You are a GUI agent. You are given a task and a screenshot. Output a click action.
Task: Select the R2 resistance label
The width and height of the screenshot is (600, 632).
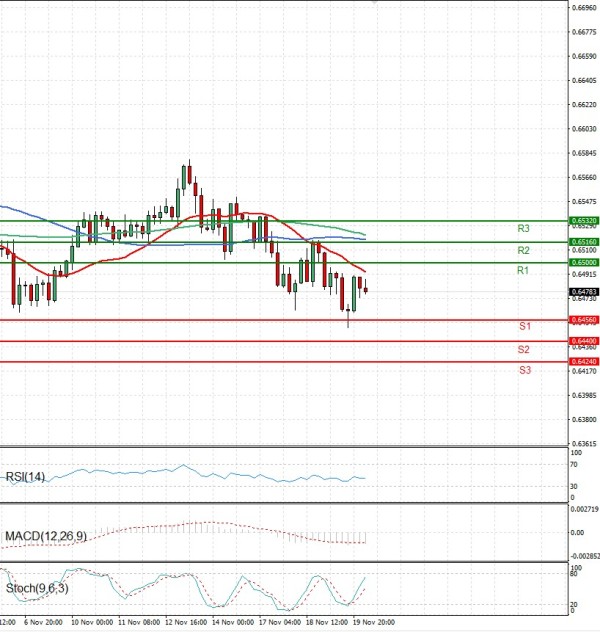tap(523, 250)
